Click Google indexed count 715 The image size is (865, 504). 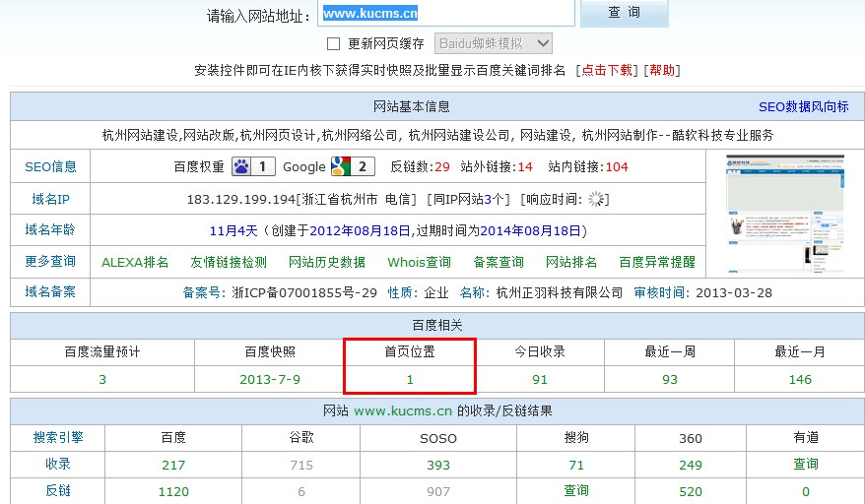(x=301, y=466)
